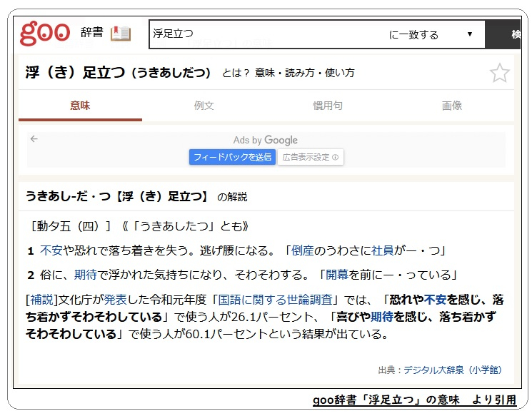Switch to the 画像 tab
Screen dimensions: 532x416
point(452,106)
